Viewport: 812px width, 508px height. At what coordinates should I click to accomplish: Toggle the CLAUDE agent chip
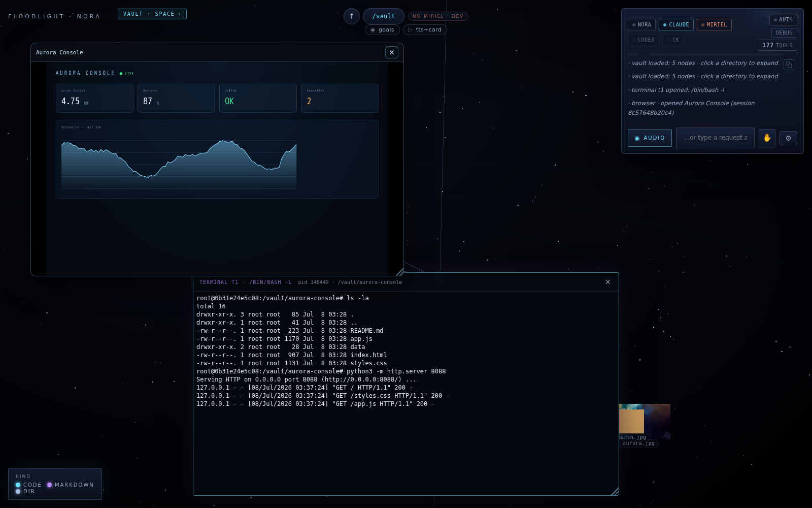click(676, 25)
